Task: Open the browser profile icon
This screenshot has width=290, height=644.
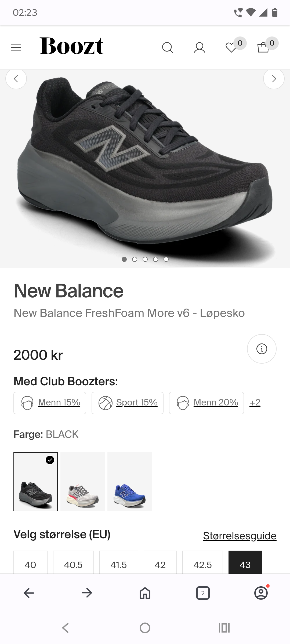Action: pyautogui.click(x=261, y=593)
